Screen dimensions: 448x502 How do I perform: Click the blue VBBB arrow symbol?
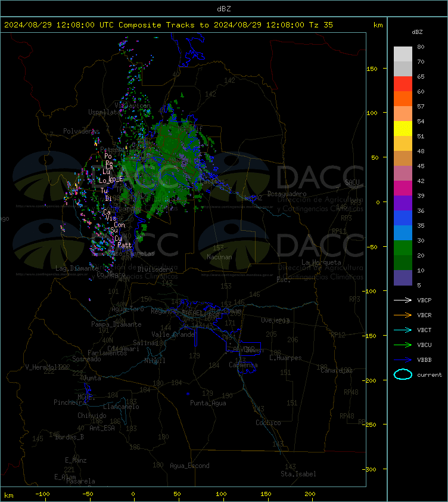(x=403, y=360)
